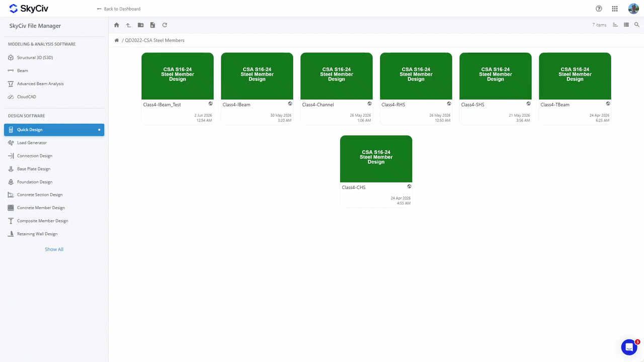The height and width of the screenshot is (362, 644).
Task: Go to the file manager home icon in toolbar
Action: click(117, 25)
